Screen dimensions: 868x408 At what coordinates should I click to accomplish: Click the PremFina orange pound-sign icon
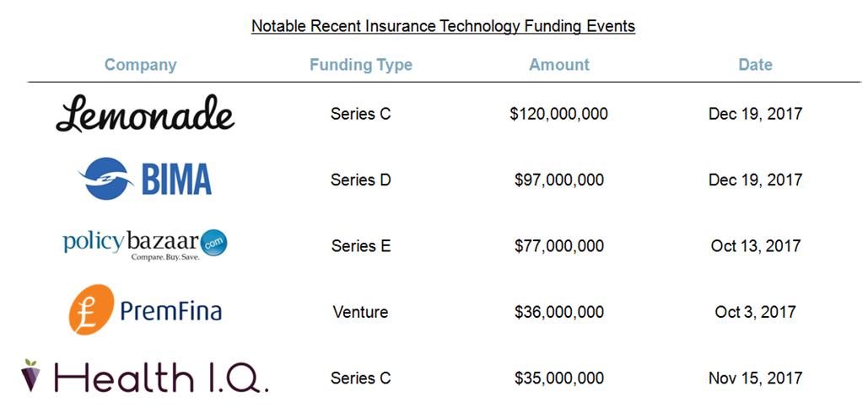coord(91,309)
